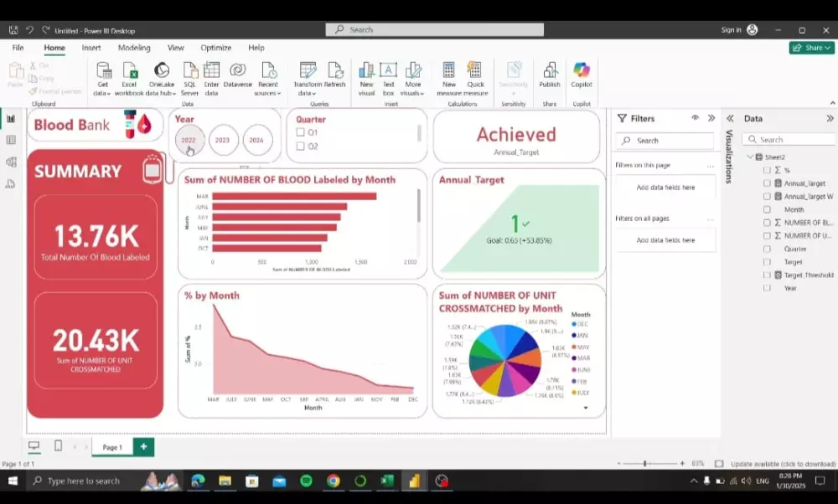Click Update available in the status bar

[x=782, y=462]
